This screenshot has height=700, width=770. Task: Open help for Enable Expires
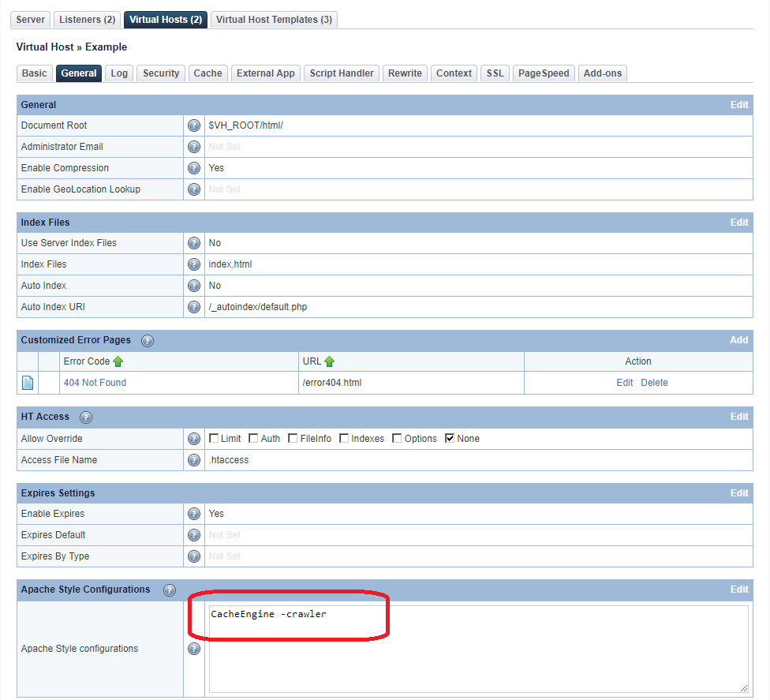[194, 513]
